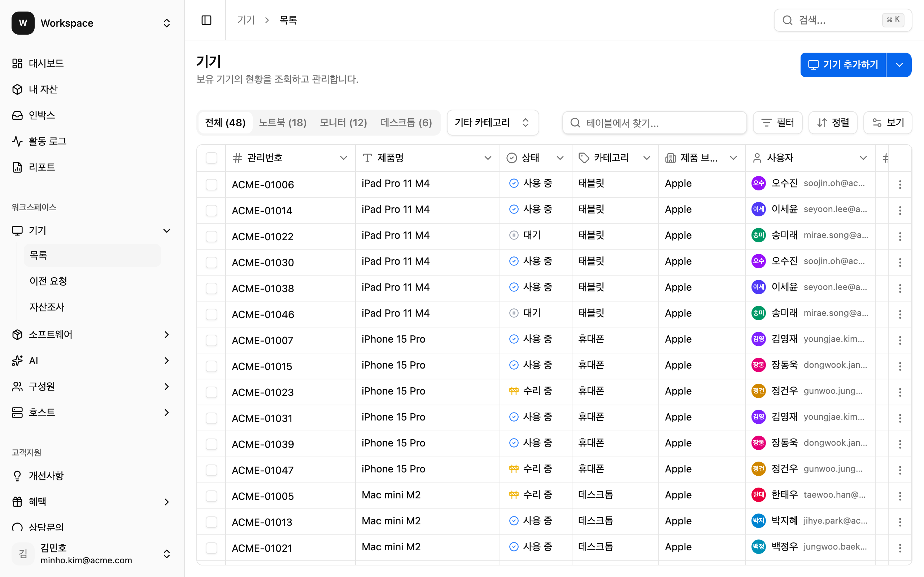Tick the checkbox for ACME-01007

[211, 340]
